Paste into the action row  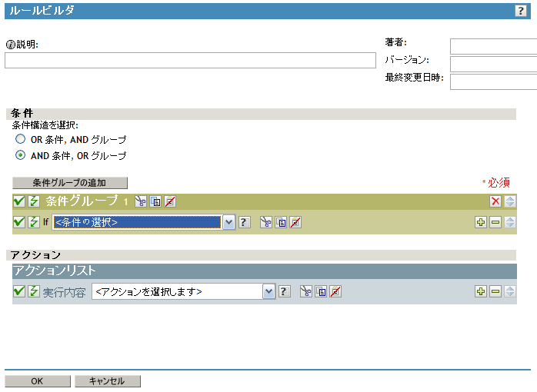click(x=335, y=291)
